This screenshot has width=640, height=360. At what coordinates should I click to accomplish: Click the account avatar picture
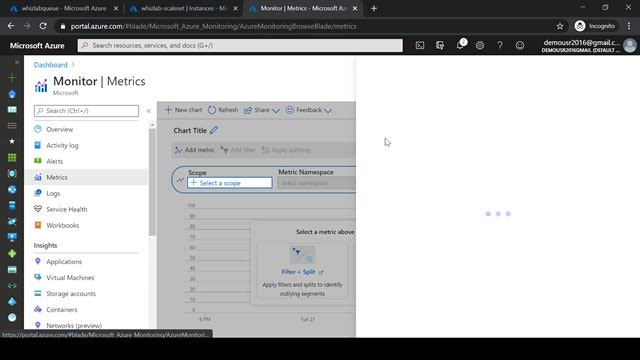(x=630, y=45)
